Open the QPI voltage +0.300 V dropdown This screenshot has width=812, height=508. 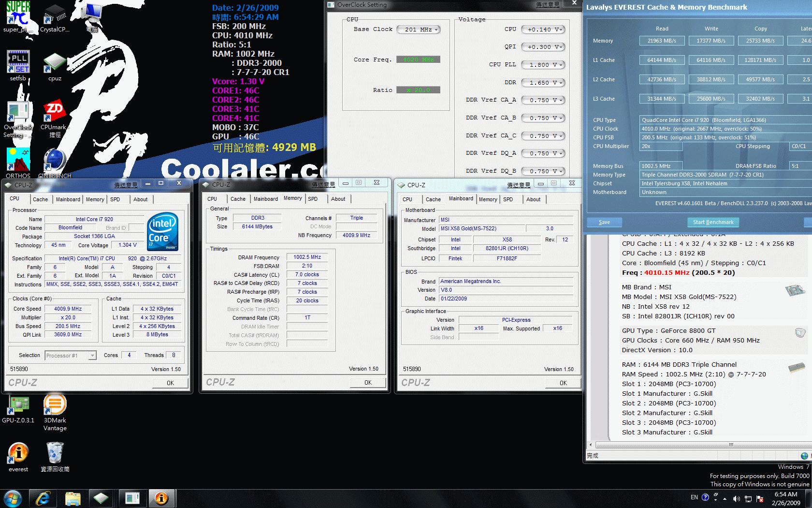tap(543, 47)
